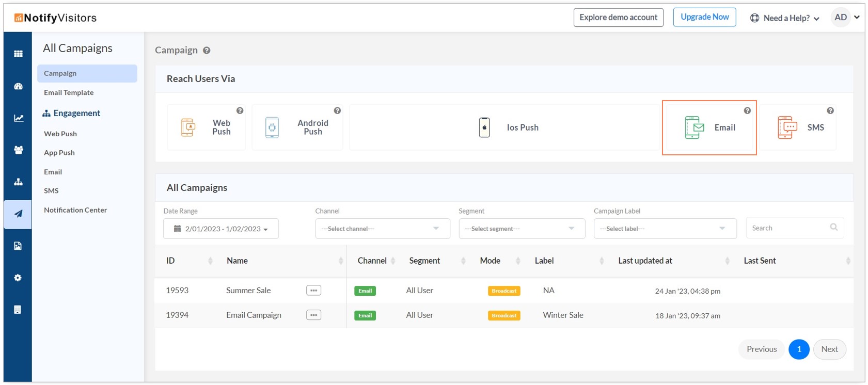Open the billing receipt sidebar icon
The image size is (868, 385).
(18, 310)
